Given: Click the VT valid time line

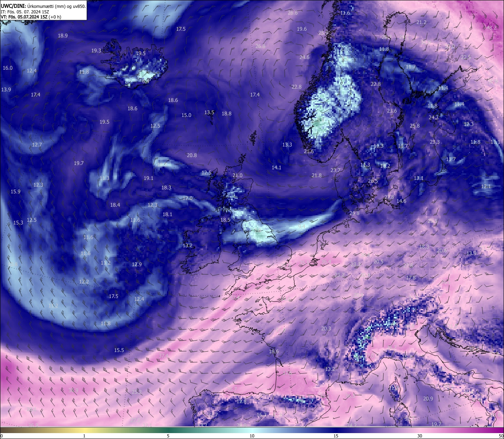Looking at the screenshot, I should pyautogui.click(x=31, y=17).
